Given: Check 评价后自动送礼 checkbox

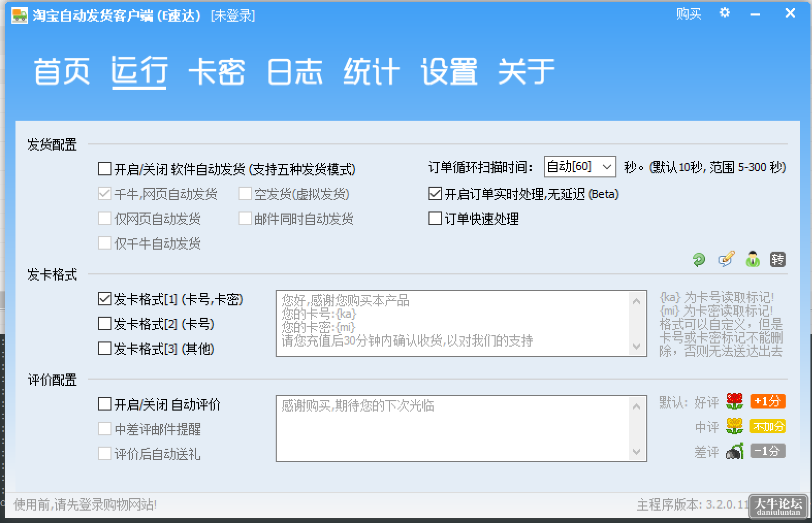Looking at the screenshot, I should 105,453.
